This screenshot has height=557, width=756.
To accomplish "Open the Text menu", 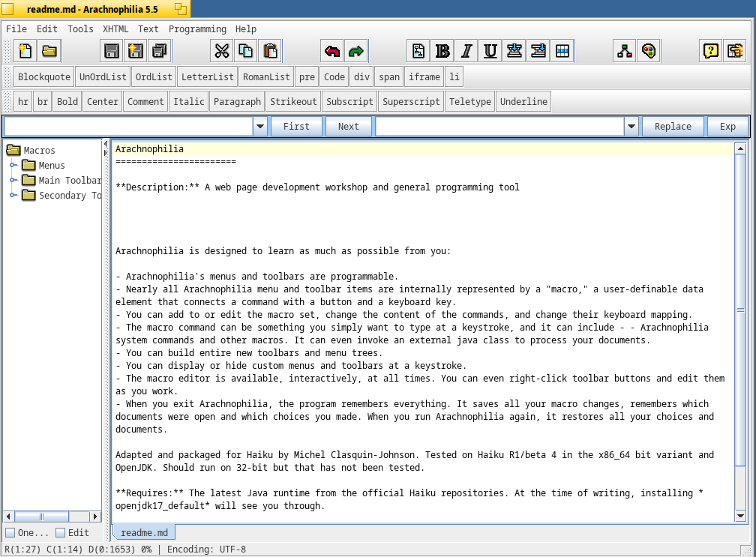I will click(148, 29).
